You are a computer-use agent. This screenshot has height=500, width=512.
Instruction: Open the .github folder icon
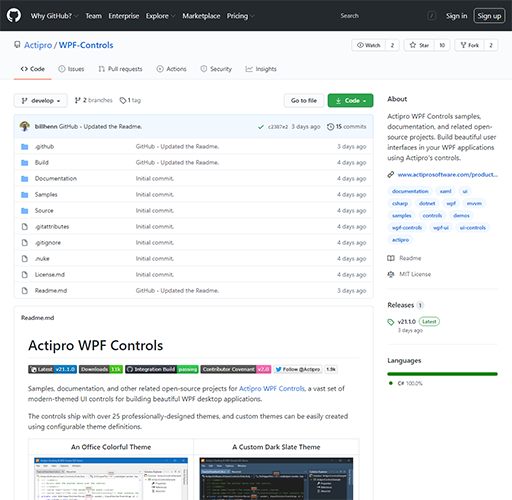click(x=25, y=147)
